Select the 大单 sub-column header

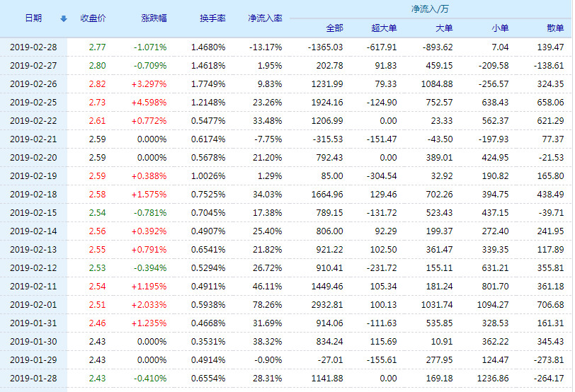point(443,28)
